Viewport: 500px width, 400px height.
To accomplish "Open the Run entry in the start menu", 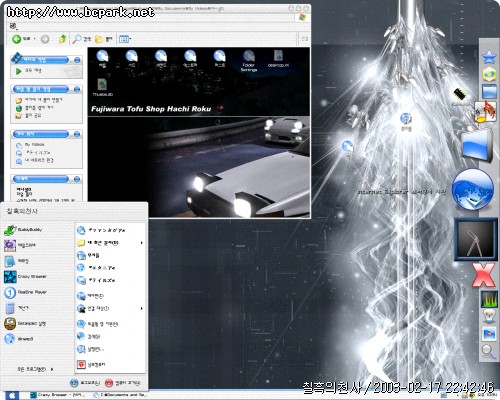I will [90, 350].
